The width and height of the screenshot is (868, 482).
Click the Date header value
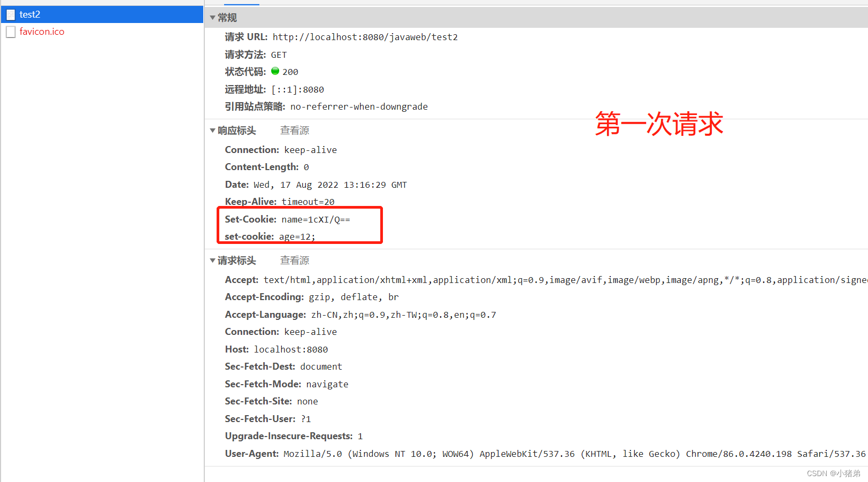330,185
